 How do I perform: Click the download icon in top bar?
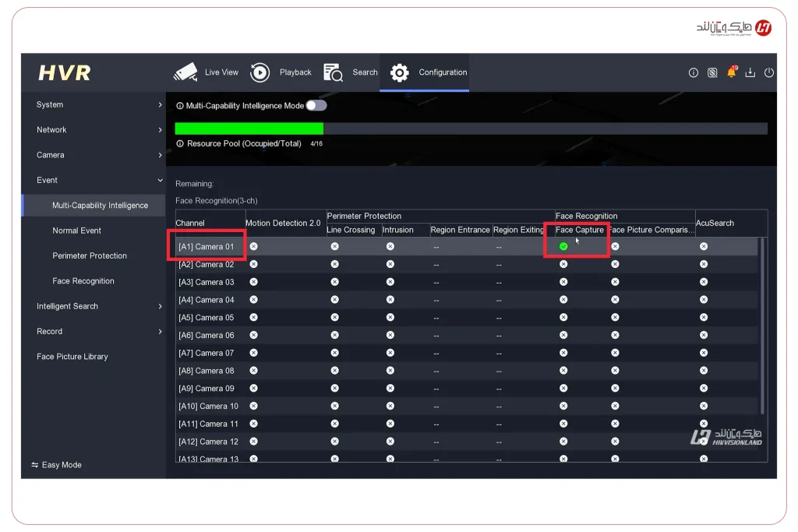point(750,72)
